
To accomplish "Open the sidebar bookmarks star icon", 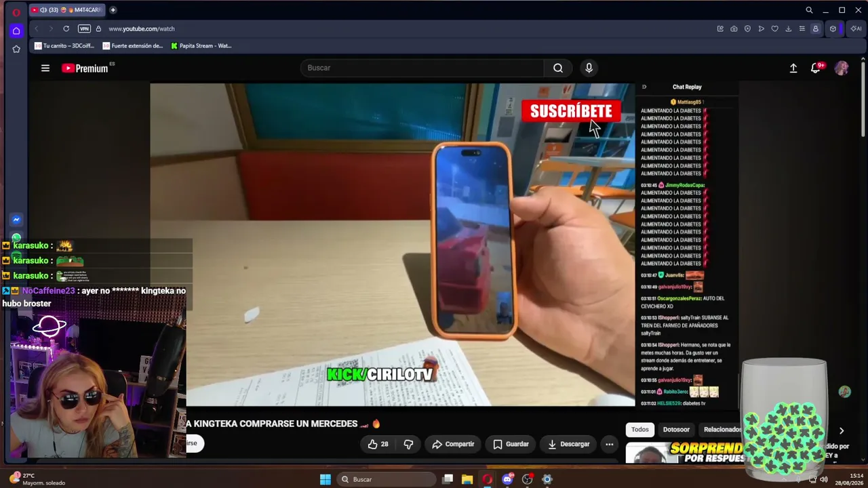I will pyautogui.click(x=16, y=49).
